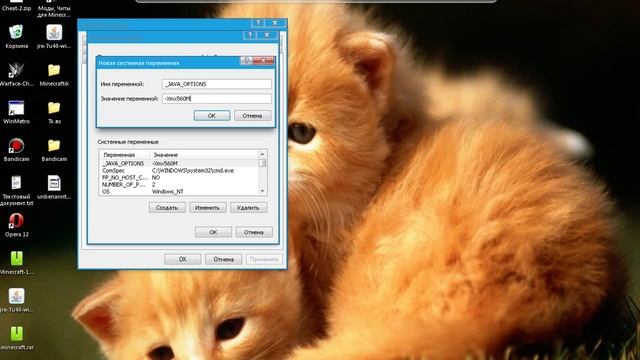640x360 pixels.
Task: Select the Текстовый документ.txt file icon
Action: point(16,183)
